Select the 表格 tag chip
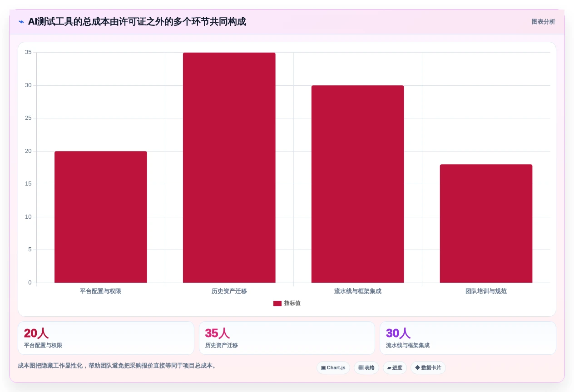This screenshot has width=574, height=392. click(x=366, y=368)
